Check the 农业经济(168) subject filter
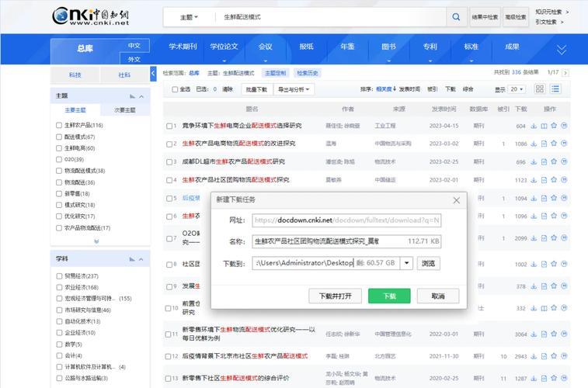Screen dimensions: 588x388 click(x=59, y=287)
